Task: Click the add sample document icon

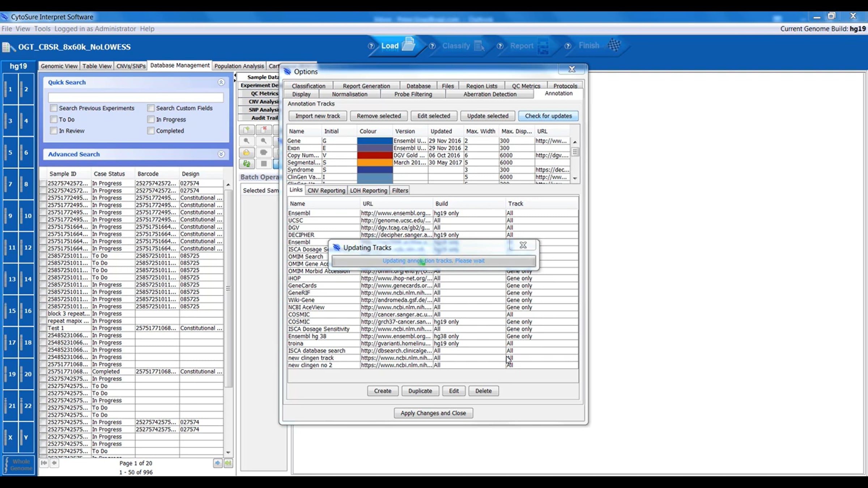Action: [x=247, y=129]
